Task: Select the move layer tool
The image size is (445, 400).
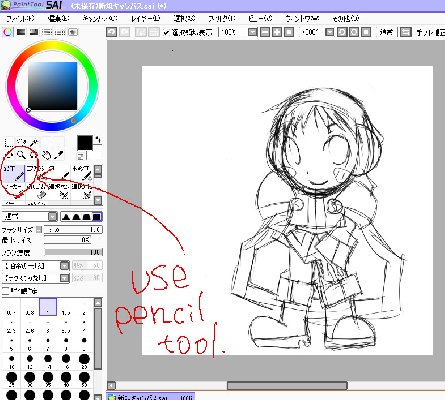Action: 8,155
